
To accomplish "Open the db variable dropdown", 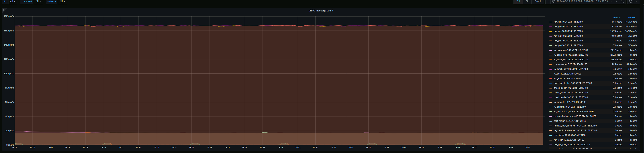I will 13,1.
